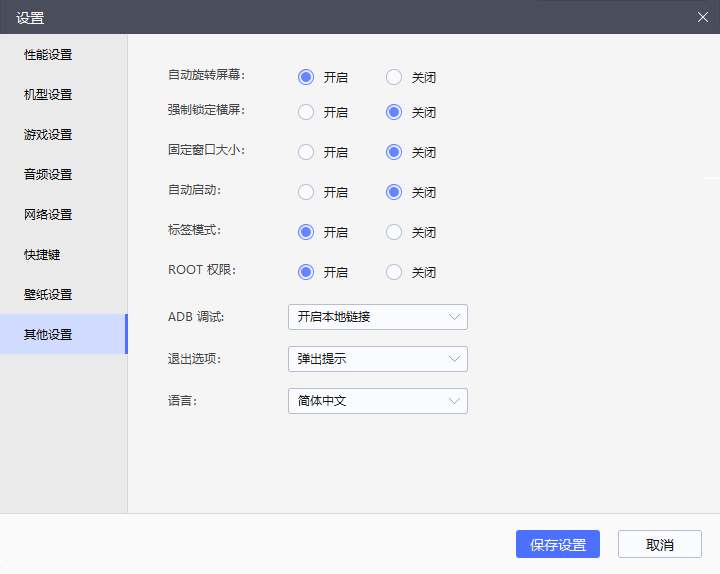This screenshot has width=720, height=574.
Task: Click the 保存设置 button
Action: tap(558, 544)
